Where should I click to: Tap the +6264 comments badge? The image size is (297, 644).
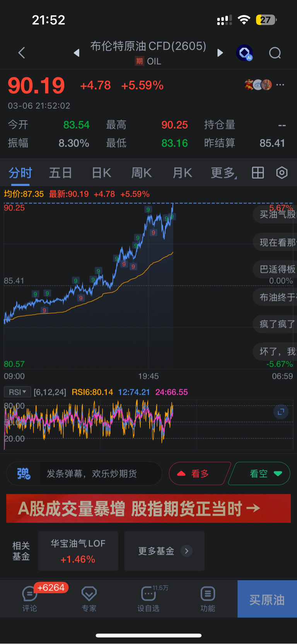(x=51, y=587)
